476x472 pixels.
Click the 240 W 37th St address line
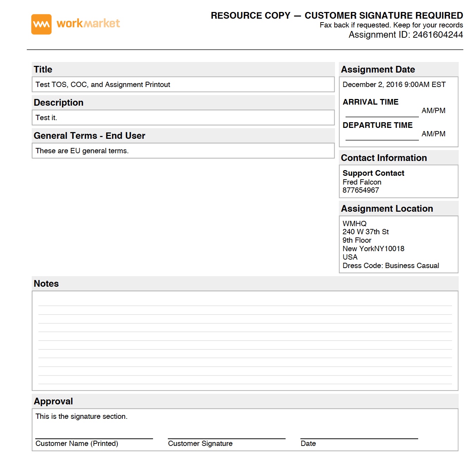[x=366, y=232]
